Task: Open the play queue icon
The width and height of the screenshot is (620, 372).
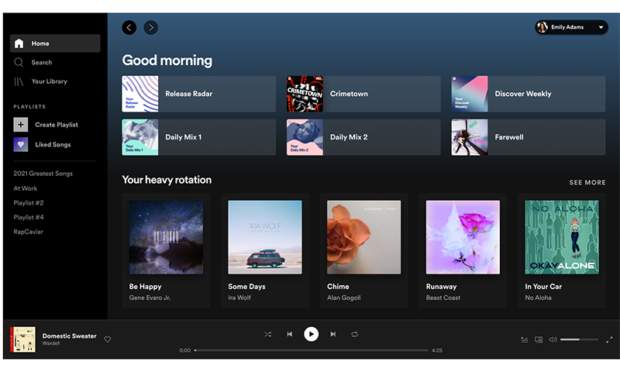Action: coord(524,340)
